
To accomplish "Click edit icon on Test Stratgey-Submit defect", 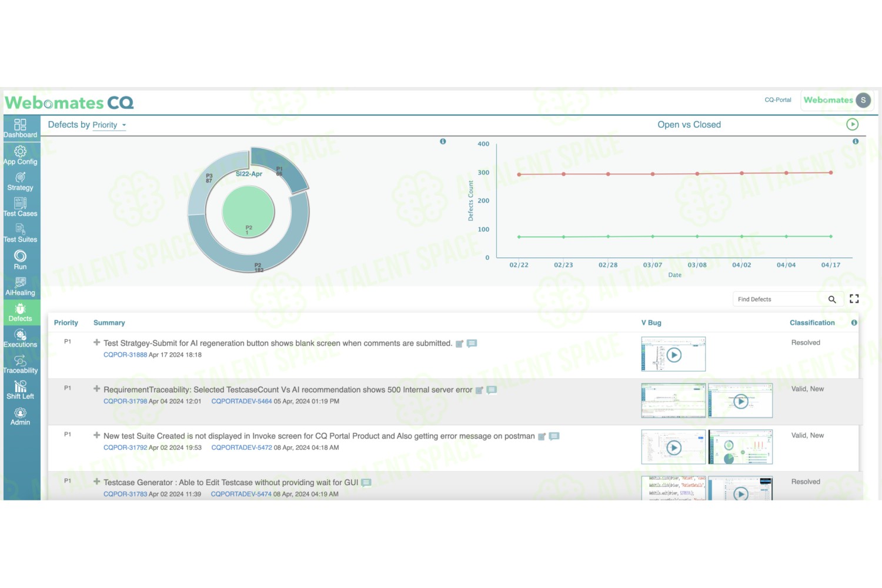I will (x=460, y=343).
